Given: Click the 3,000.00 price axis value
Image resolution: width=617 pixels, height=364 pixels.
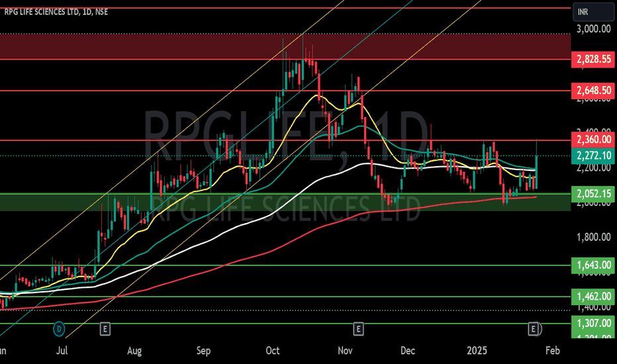Looking at the screenshot, I should 593,28.
